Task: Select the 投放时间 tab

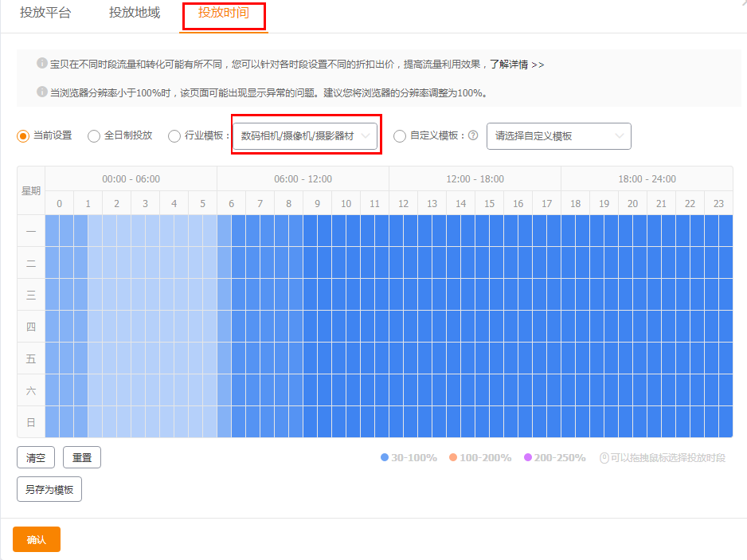Action: pos(223,14)
